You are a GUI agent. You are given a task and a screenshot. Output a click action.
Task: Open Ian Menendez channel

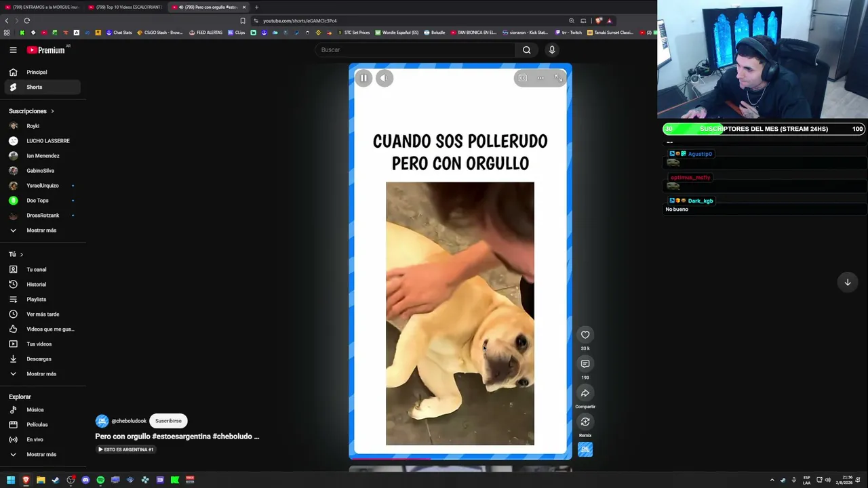click(42, 156)
